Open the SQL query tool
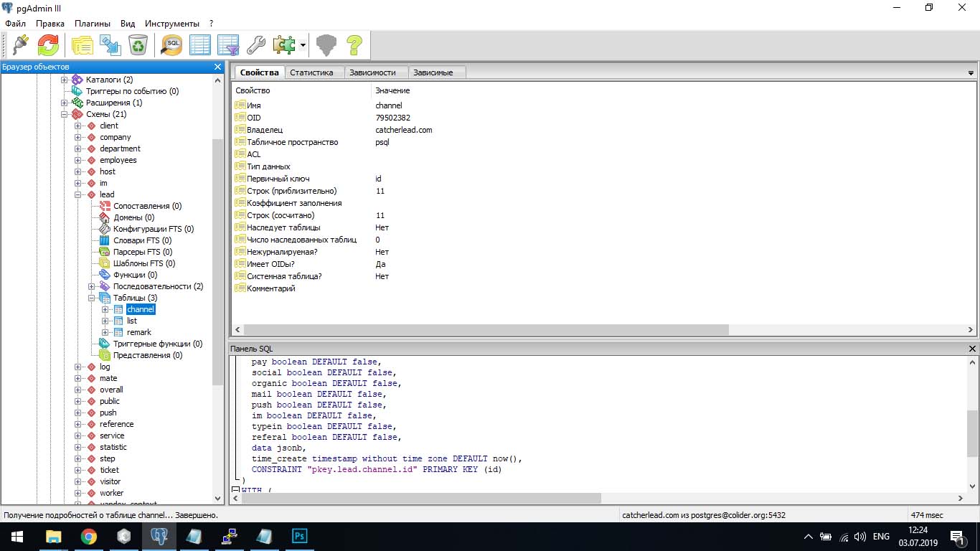 coord(171,45)
